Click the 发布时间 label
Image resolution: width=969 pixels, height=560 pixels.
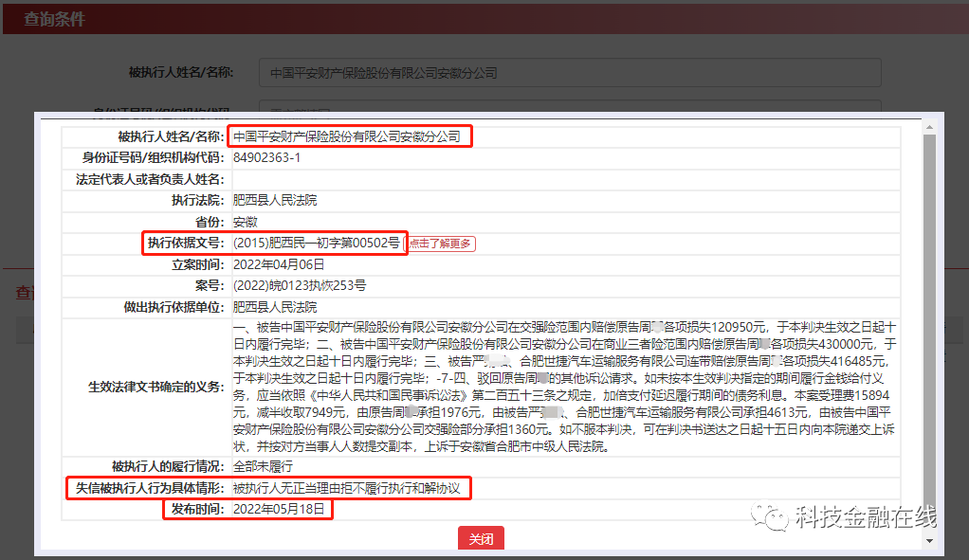tap(198, 509)
